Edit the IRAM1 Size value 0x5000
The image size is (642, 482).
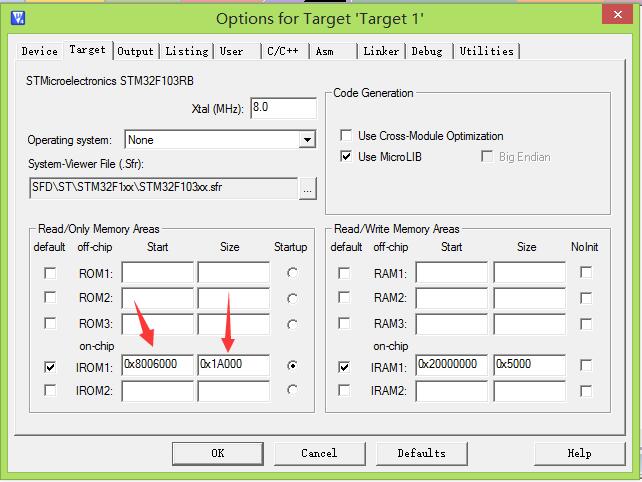[x=529, y=365]
